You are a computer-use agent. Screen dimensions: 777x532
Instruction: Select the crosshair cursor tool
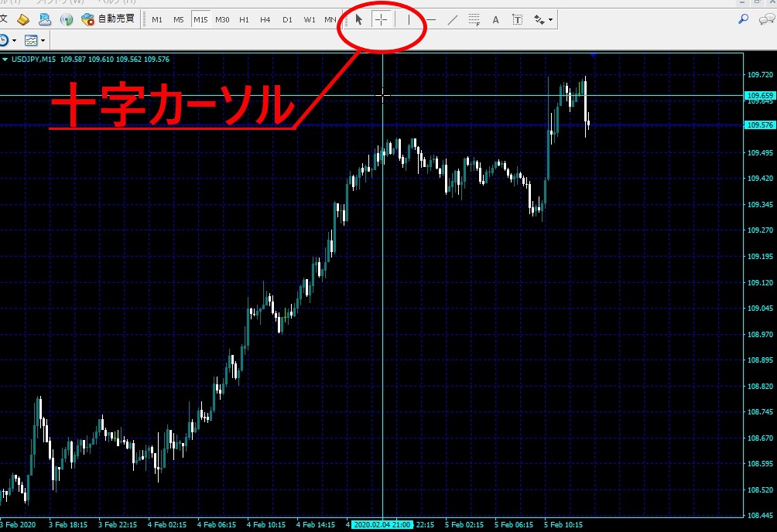click(x=381, y=20)
